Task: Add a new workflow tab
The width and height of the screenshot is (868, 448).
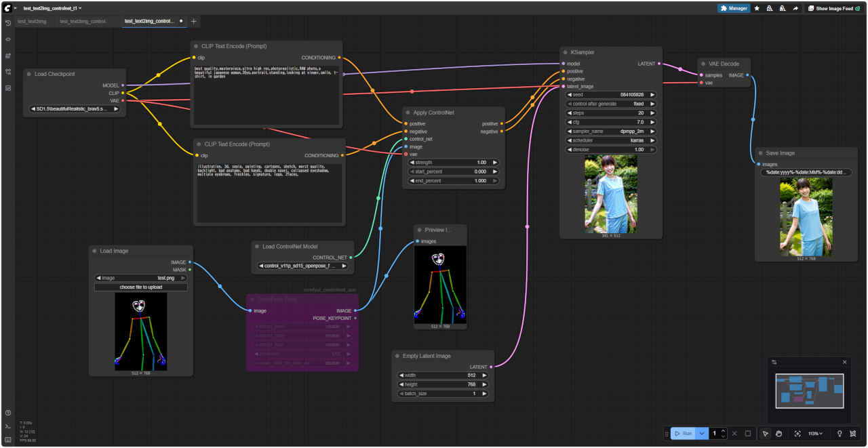Action: point(194,22)
